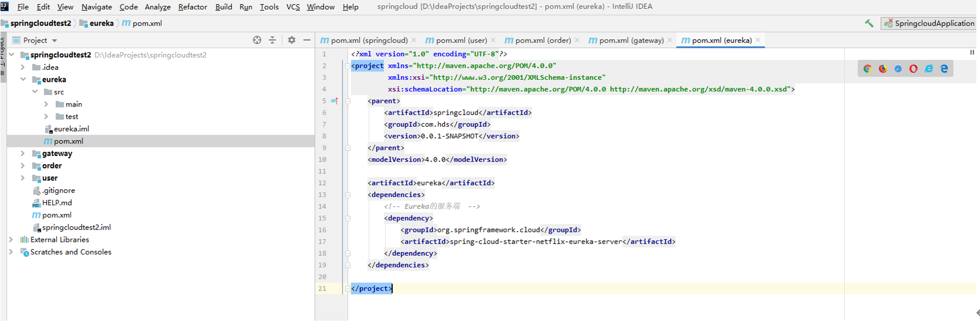Open the Analyze menu
980x328 pixels.
coord(158,7)
